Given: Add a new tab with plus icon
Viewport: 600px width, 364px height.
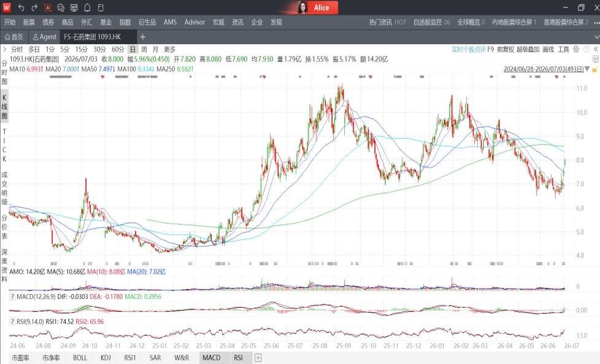Looking at the screenshot, I should point(143,37).
